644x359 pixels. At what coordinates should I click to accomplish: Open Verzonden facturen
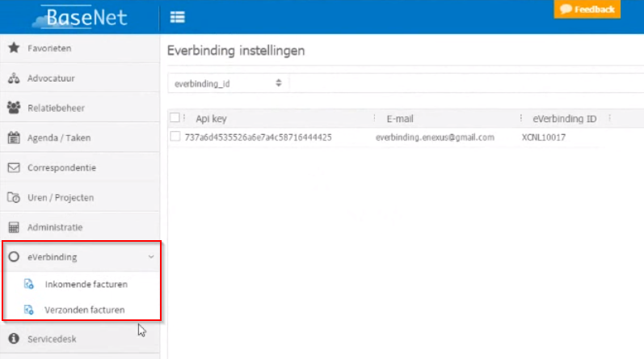pos(84,310)
